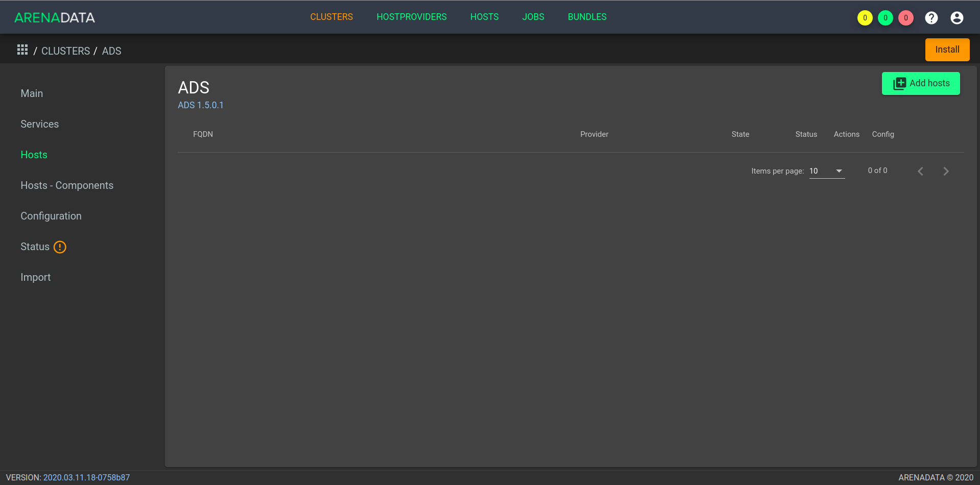The height and width of the screenshot is (485, 980).
Task: Click the orange Install button
Action: (x=947, y=50)
